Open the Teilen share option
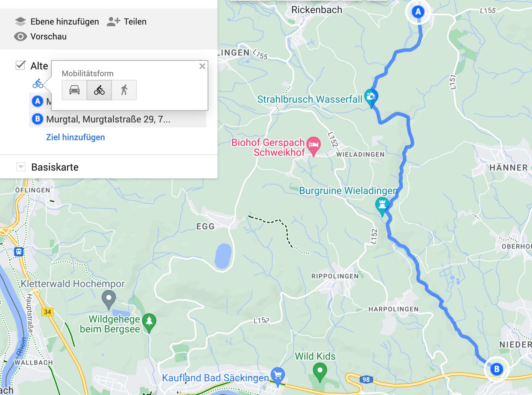 click(x=127, y=22)
